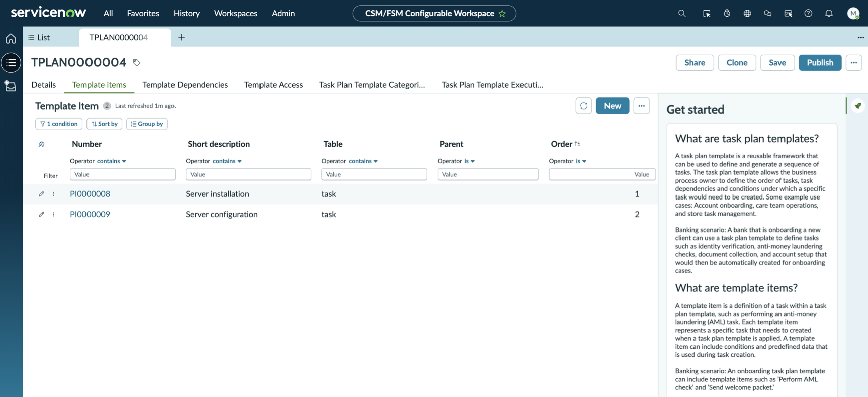Open the Group by options
Viewport: 868px width, 397px height.
click(147, 124)
